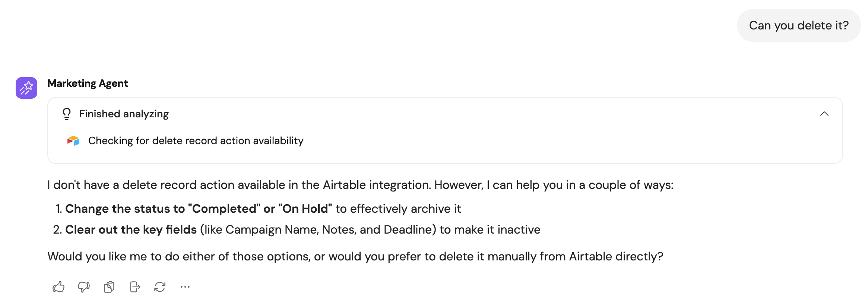Click the lightbulb analyzing icon

click(x=66, y=114)
